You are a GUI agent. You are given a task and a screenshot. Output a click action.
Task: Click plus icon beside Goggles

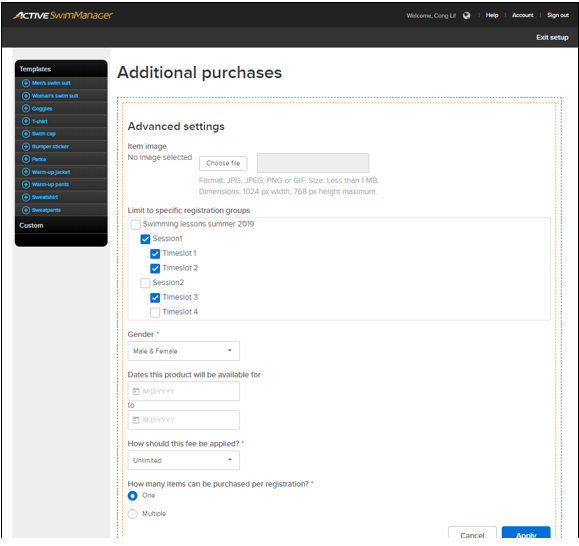click(x=25, y=108)
